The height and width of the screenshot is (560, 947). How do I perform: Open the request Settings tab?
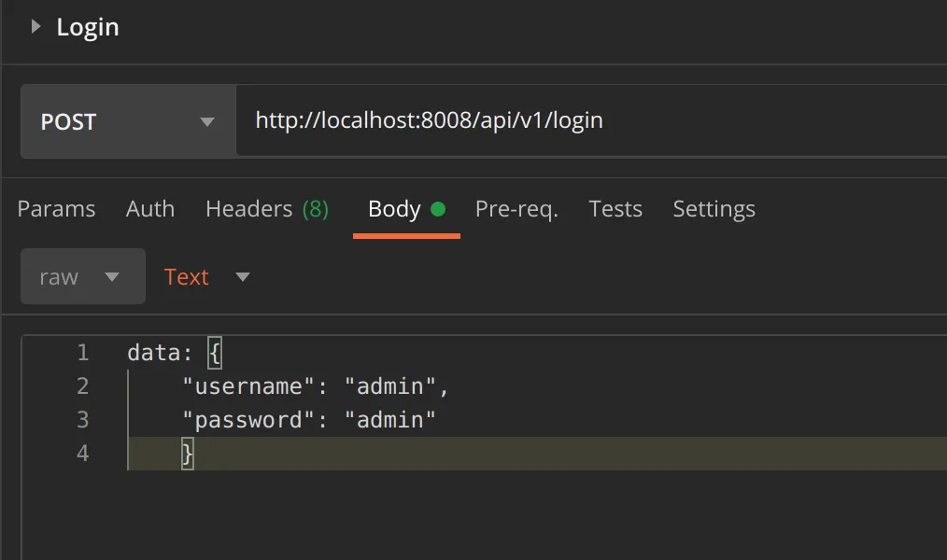tap(714, 209)
